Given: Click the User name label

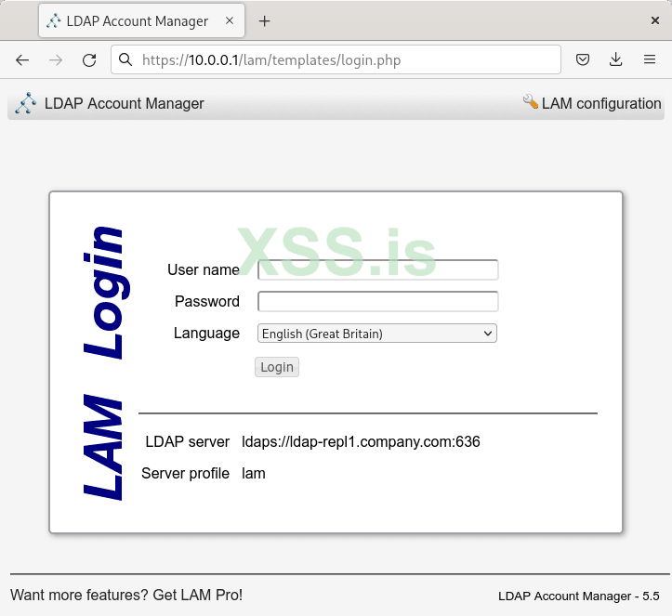Looking at the screenshot, I should pos(204,269).
